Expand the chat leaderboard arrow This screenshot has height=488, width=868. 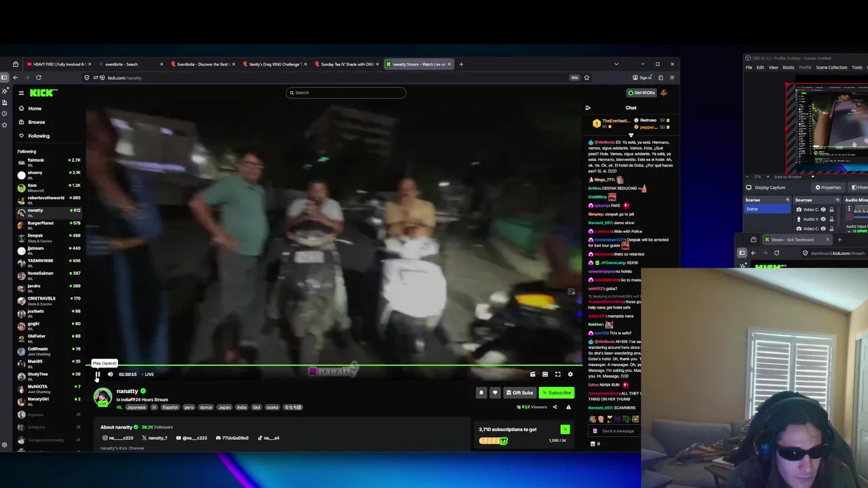point(631,135)
